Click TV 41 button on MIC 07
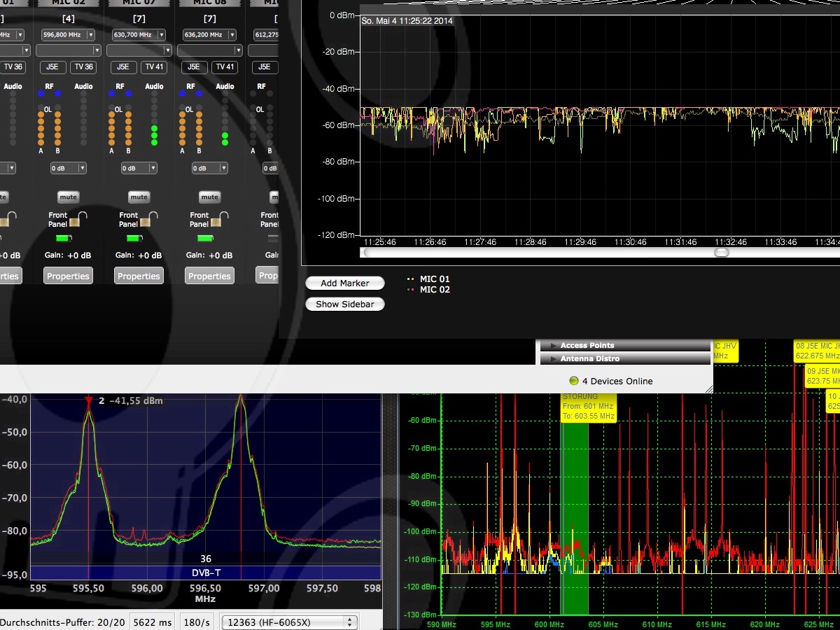 coord(153,67)
